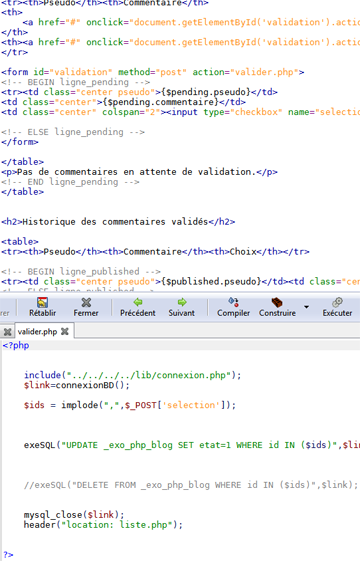Click the "<!-- END ligne_pending -->" comment
This screenshot has height=561, width=360.
coord(70,182)
